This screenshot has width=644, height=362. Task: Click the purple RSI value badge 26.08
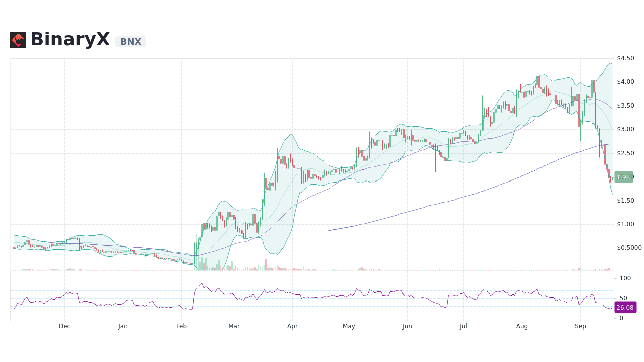tap(625, 307)
